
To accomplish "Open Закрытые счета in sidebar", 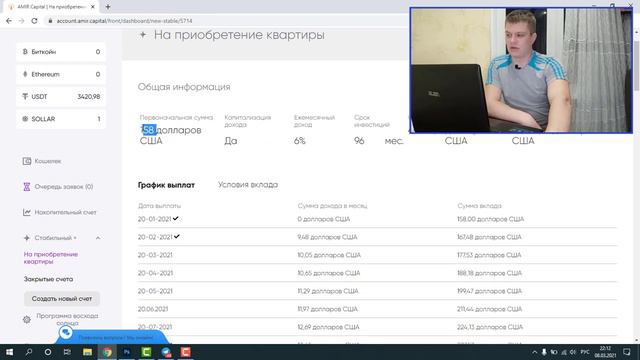I will [48, 279].
